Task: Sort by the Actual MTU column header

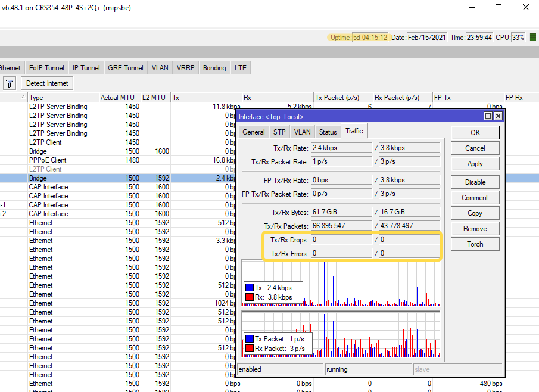Action: click(x=118, y=98)
